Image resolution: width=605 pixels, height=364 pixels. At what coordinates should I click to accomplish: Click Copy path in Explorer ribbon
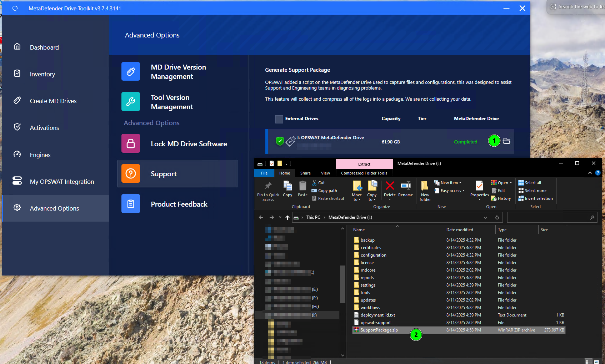324,191
